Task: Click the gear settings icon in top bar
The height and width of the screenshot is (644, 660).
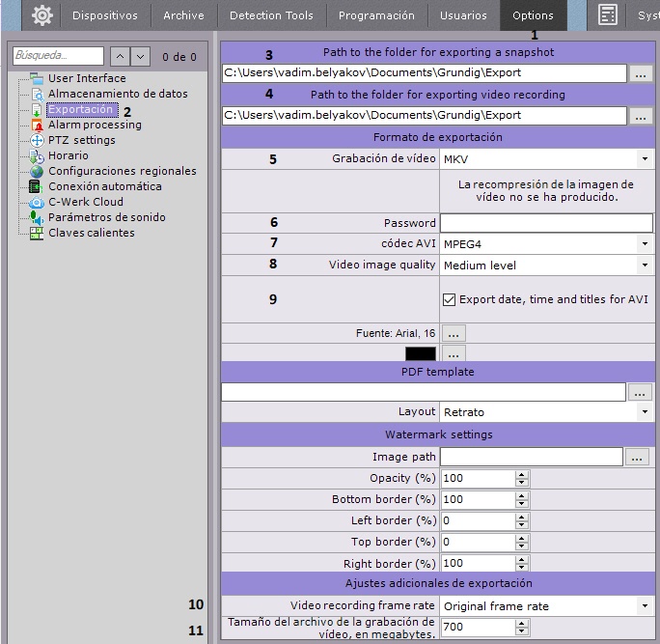Action: [x=41, y=15]
